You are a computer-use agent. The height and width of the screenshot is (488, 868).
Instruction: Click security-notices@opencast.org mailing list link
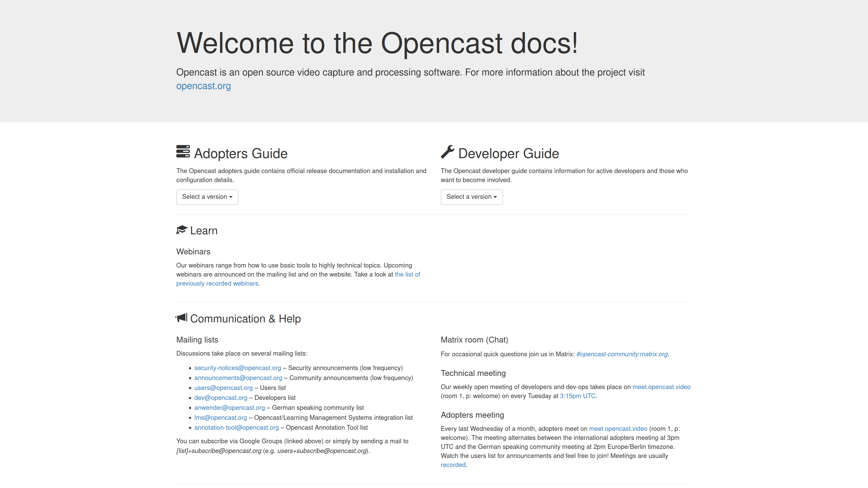[238, 368]
